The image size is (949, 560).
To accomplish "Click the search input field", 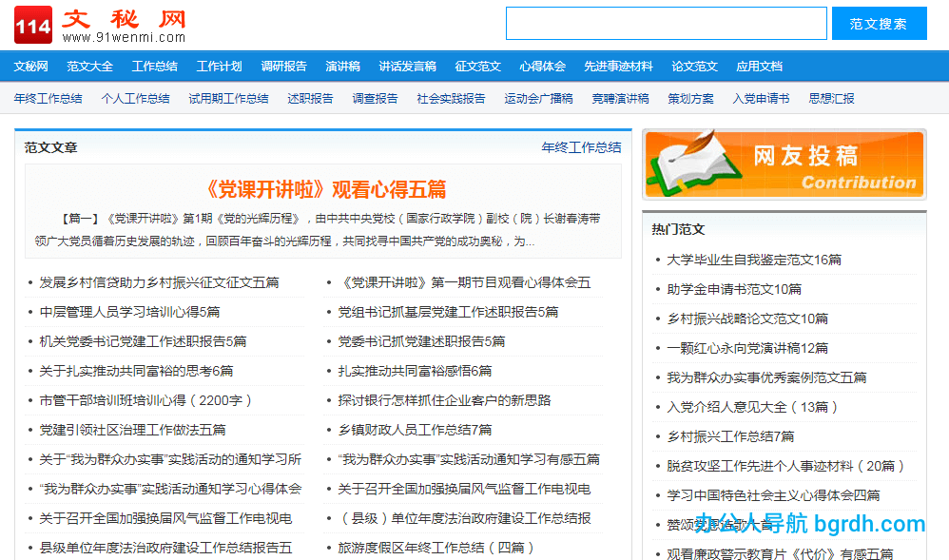I will pos(666,24).
